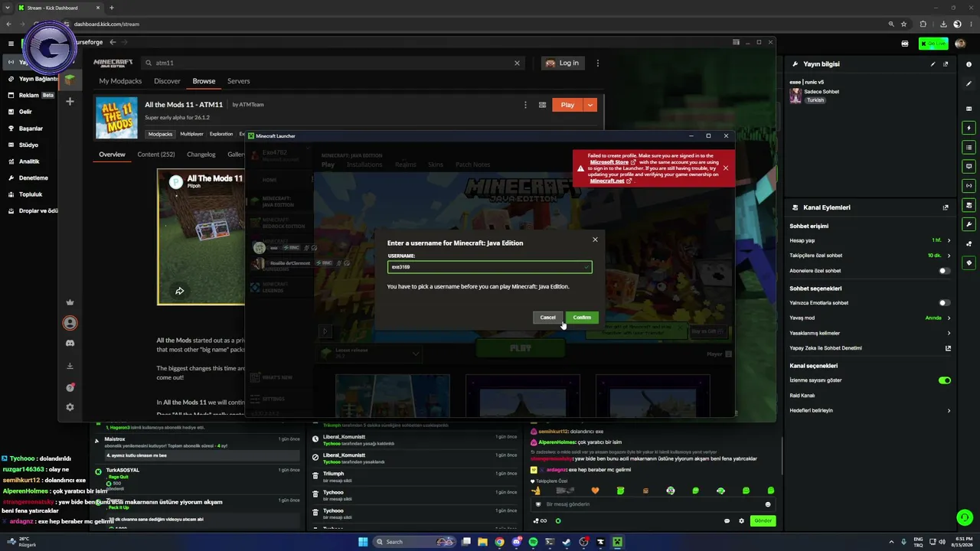
Task: Share the All The Mods 11 video
Action: [179, 291]
